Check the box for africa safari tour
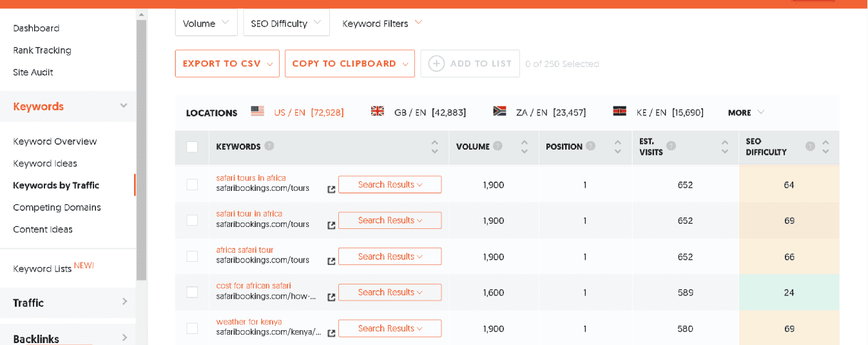This screenshot has width=868, height=345. coord(192,256)
